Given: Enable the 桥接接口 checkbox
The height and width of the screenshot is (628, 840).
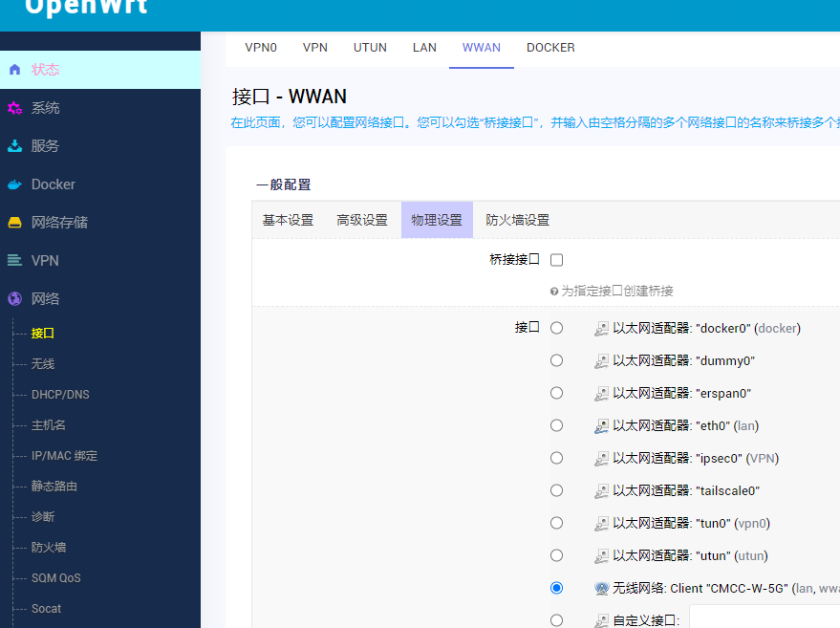Looking at the screenshot, I should pos(556,260).
